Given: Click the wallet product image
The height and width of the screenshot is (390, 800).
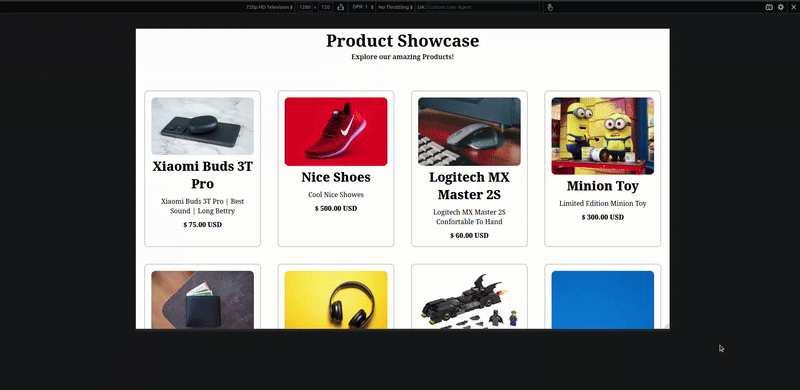Looking at the screenshot, I should point(203,300).
